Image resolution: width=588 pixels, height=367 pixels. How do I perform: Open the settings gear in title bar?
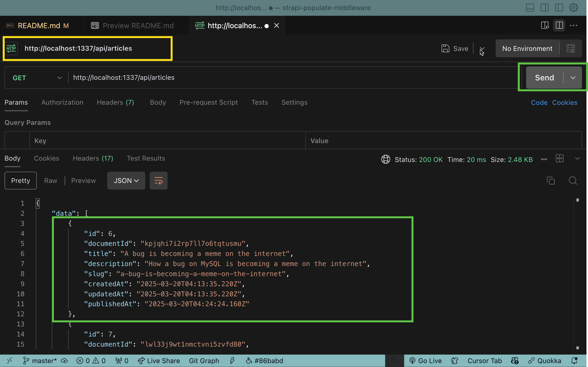click(573, 8)
